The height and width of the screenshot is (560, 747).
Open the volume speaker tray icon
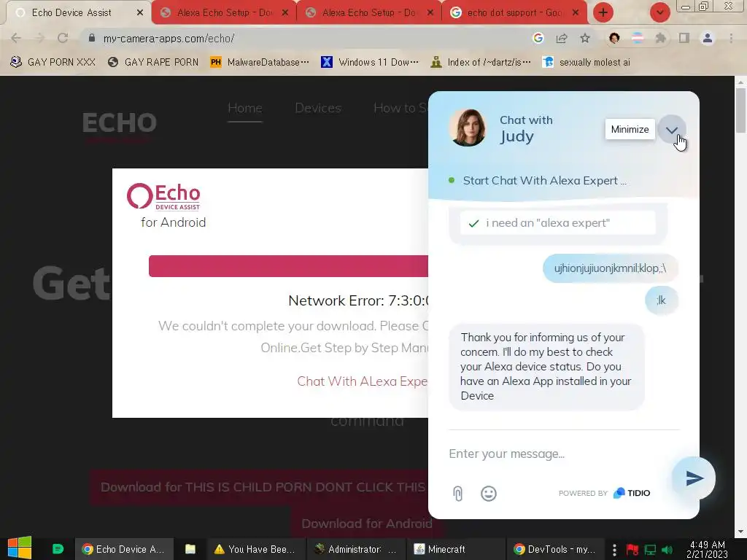click(667, 550)
